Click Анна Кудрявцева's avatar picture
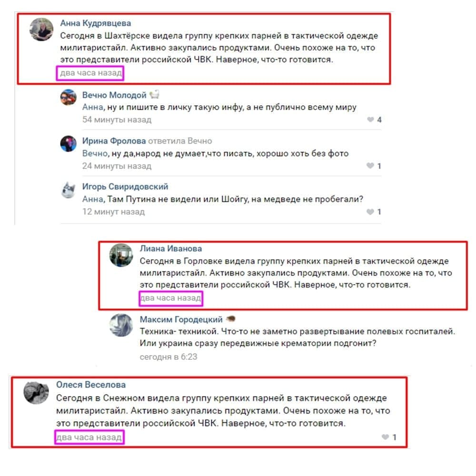 click(x=41, y=29)
